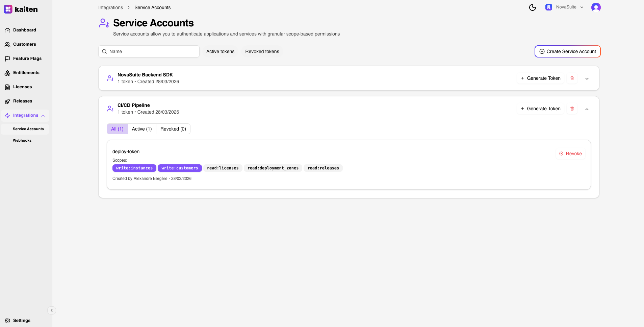Delete the NovaSuite Backend SDK account

pyautogui.click(x=572, y=78)
